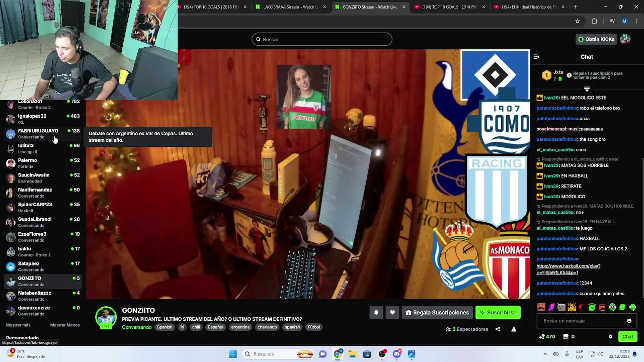Open the profile avatar beside Obtén KICKs
644x362 pixels.
click(x=625, y=39)
